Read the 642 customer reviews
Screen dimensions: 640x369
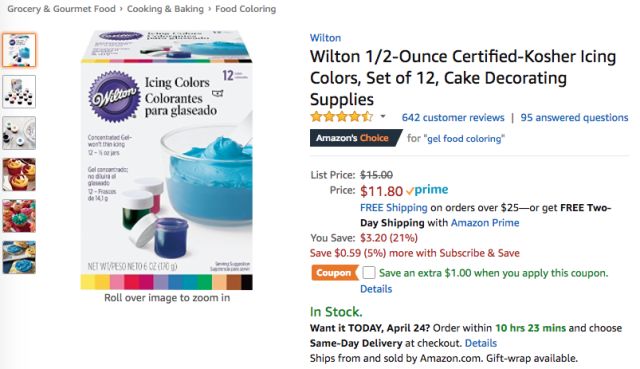tap(453, 118)
